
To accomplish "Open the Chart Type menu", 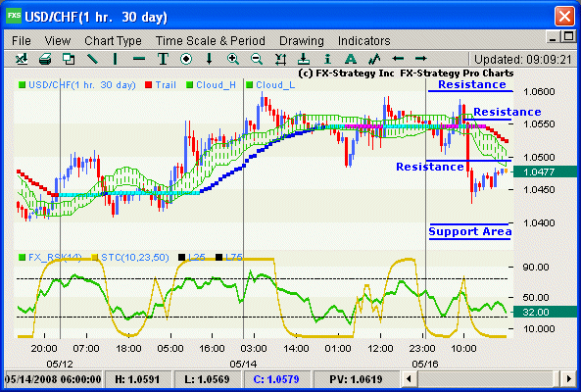I will pos(113,41).
